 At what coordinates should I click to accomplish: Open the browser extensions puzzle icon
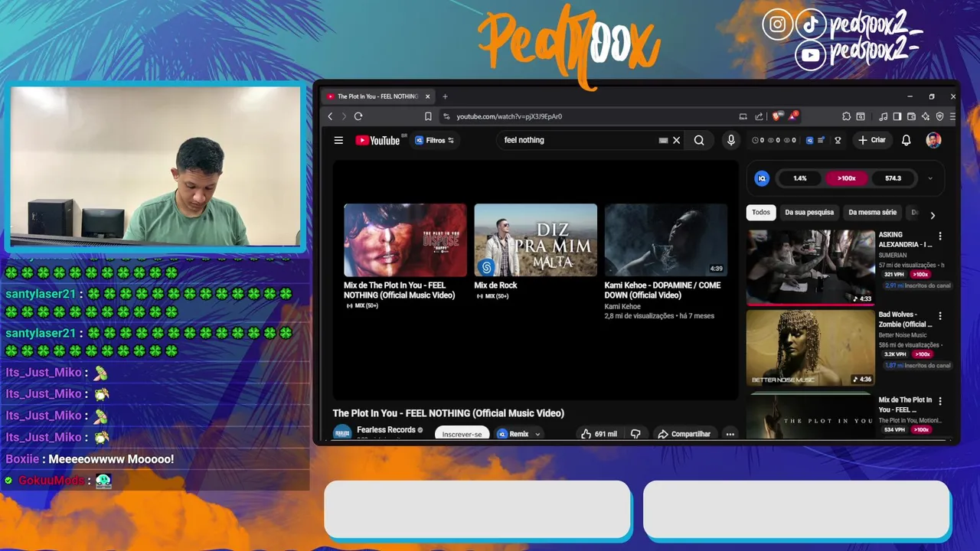point(846,116)
